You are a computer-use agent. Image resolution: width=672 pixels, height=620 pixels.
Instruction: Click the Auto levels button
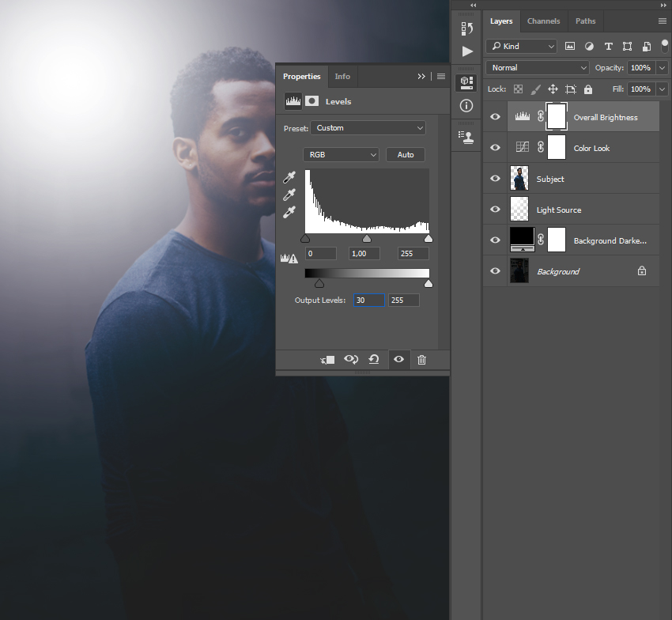point(406,155)
